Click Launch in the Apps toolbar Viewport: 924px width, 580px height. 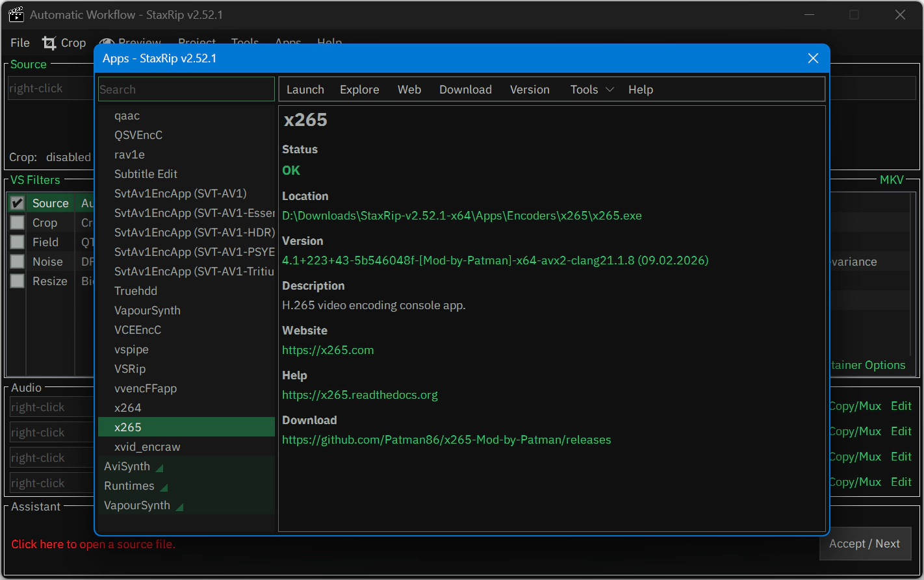coord(305,90)
